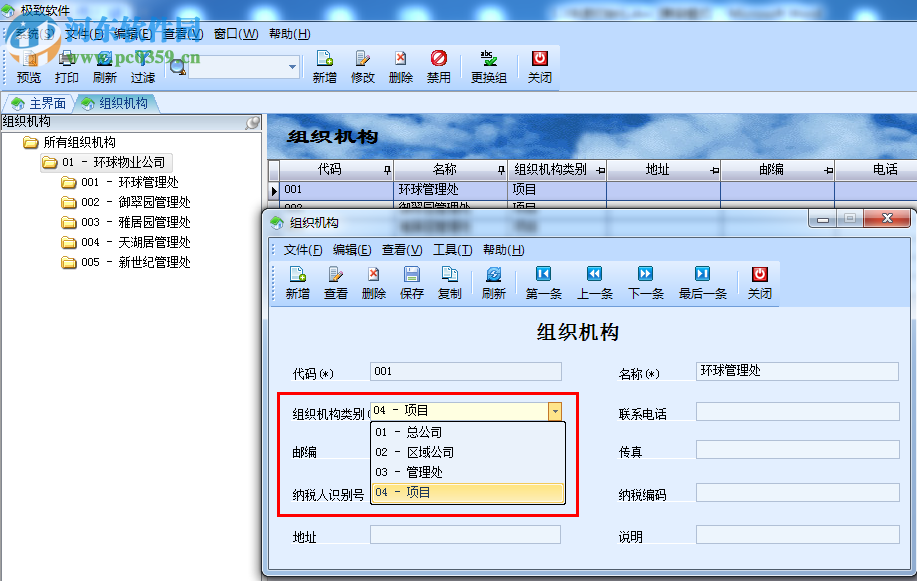
Task: Open 更换组 from the toolbar
Action: click(x=487, y=66)
